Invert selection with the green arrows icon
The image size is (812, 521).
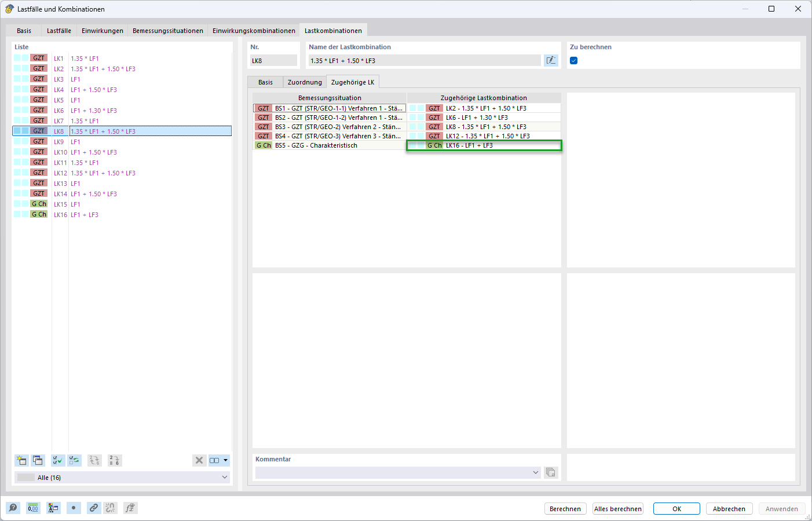point(74,460)
